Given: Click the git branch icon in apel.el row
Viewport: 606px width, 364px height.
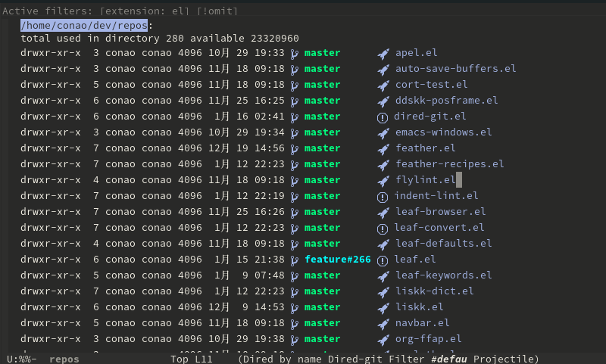Looking at the screenshot, I should pos(295,54).
